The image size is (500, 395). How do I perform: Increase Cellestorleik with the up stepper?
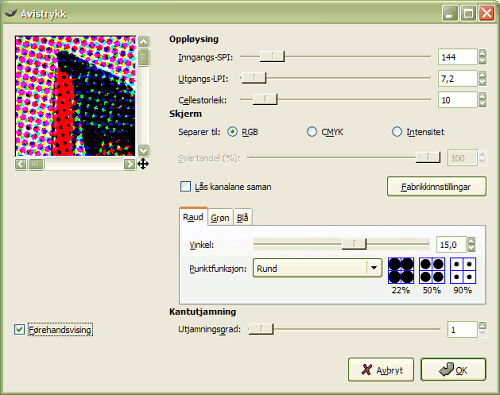point(482,96)
